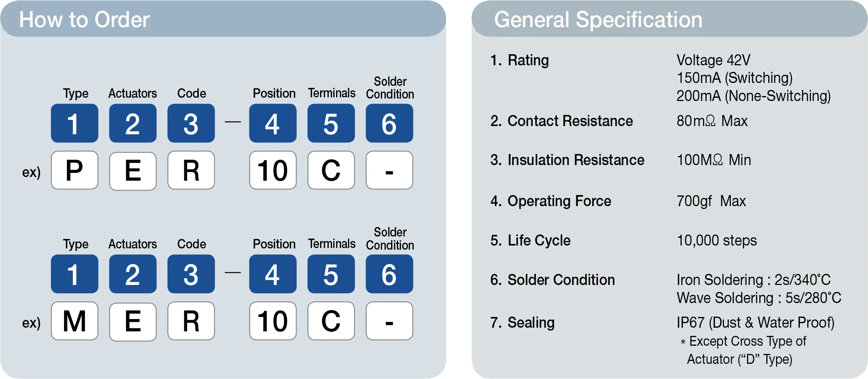The height and width of the screenshot is (379, 868).
Task: Select the "2. Contact Resistance" label
Action: (x=561, y=121)
